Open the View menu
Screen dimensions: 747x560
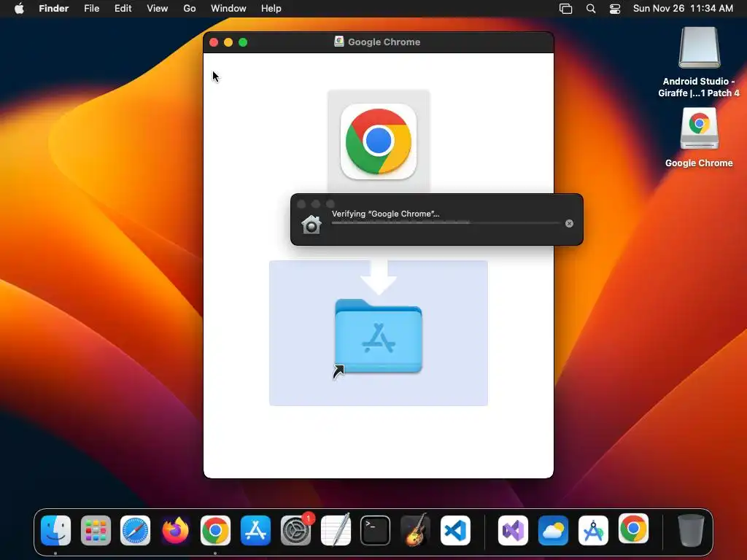(x=158, y=9)
